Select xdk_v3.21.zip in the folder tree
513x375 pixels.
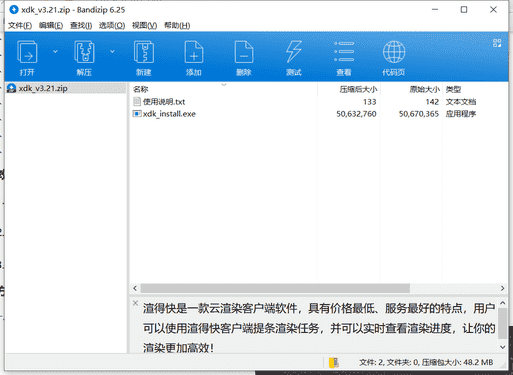coord(66,88)
